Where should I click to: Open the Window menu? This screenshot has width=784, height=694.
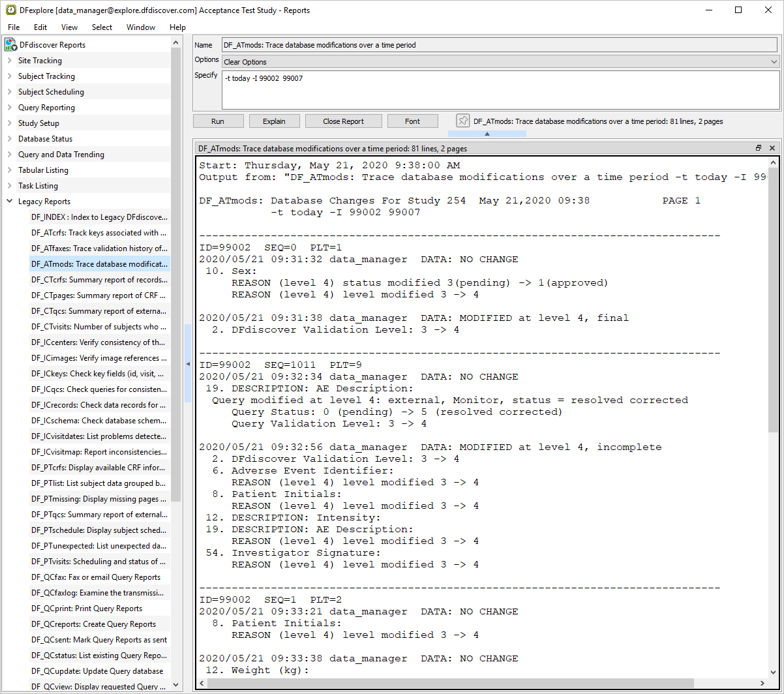[141, 27]
